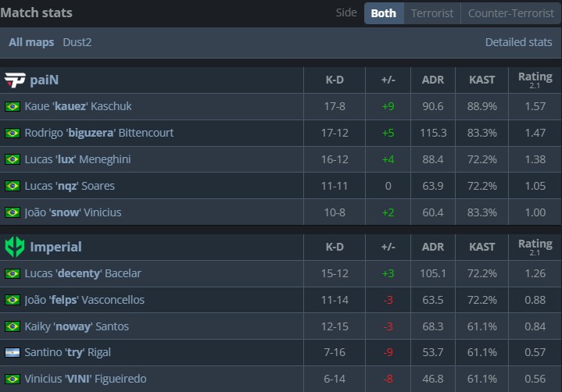Image resolution: width=562 pixels, height=392 pixels.
Task: Open Lucas 'lux' Meneghini player profile
Action: click(77, 159)
